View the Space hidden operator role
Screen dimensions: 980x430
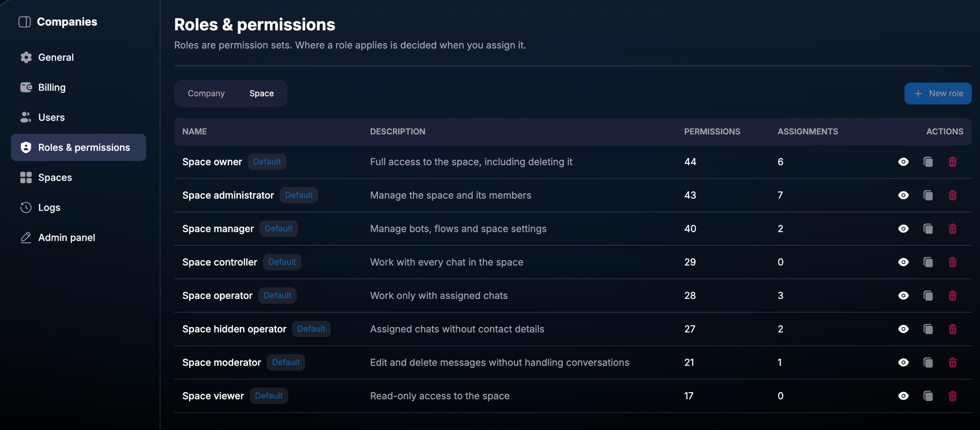coord(903,329)
